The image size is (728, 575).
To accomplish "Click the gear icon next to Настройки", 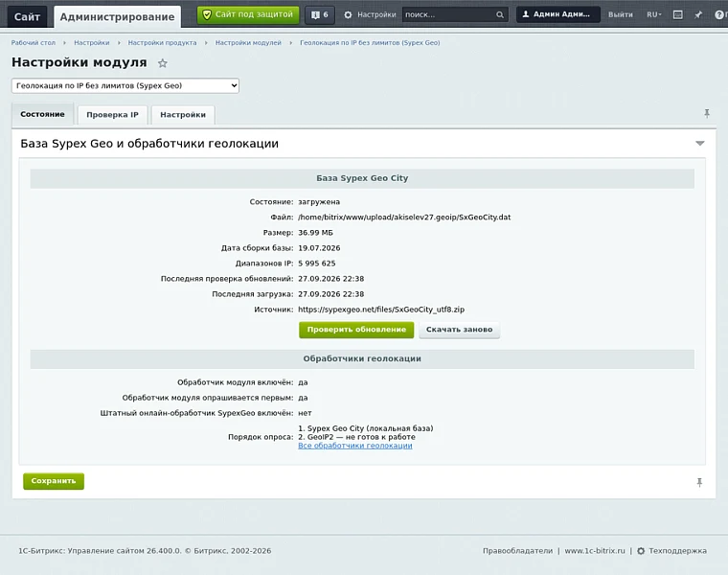I will (348, 15).
